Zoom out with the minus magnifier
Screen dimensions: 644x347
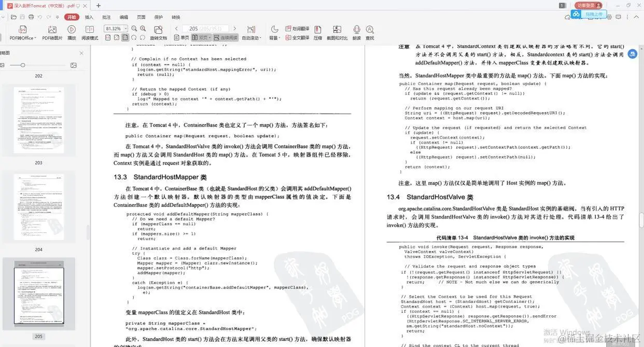[x=135, y=29]
